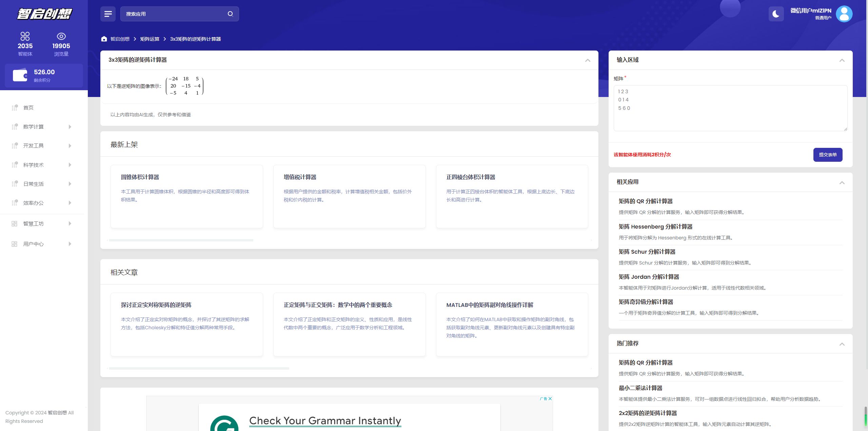This screenshot has width=868, height=431.
Task: Click the 最新上架 horizontal scrollbar
Action: click(181, 240)
